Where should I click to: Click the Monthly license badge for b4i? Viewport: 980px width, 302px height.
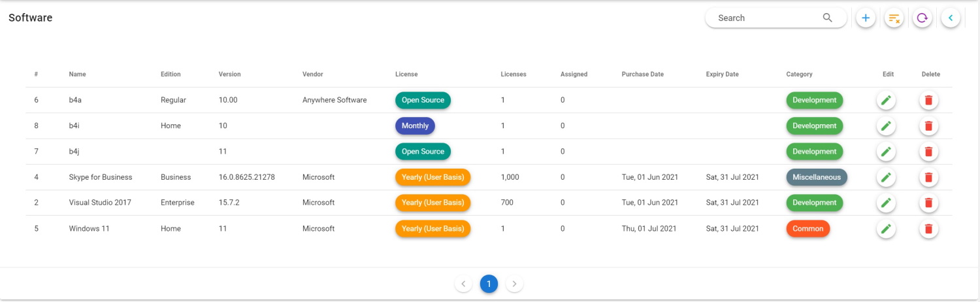point(415,126)
